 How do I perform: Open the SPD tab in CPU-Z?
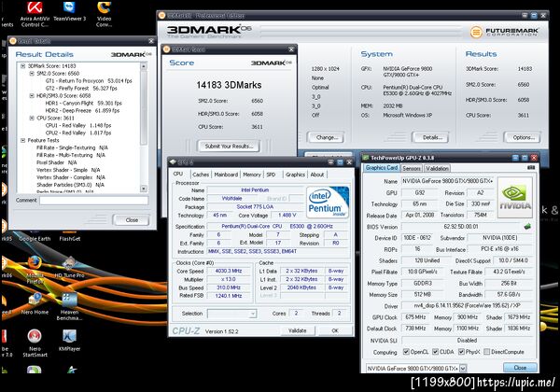point(271,175)
